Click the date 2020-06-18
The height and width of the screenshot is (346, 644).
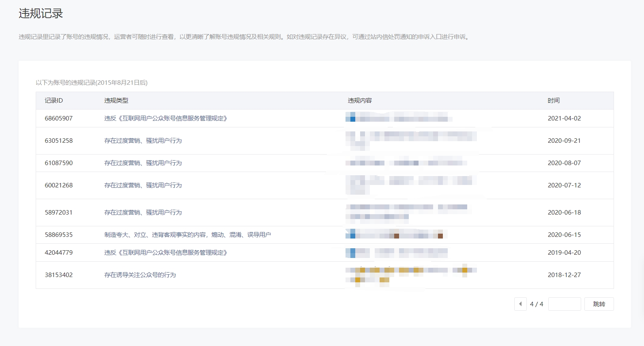click(x=565, y=213)
